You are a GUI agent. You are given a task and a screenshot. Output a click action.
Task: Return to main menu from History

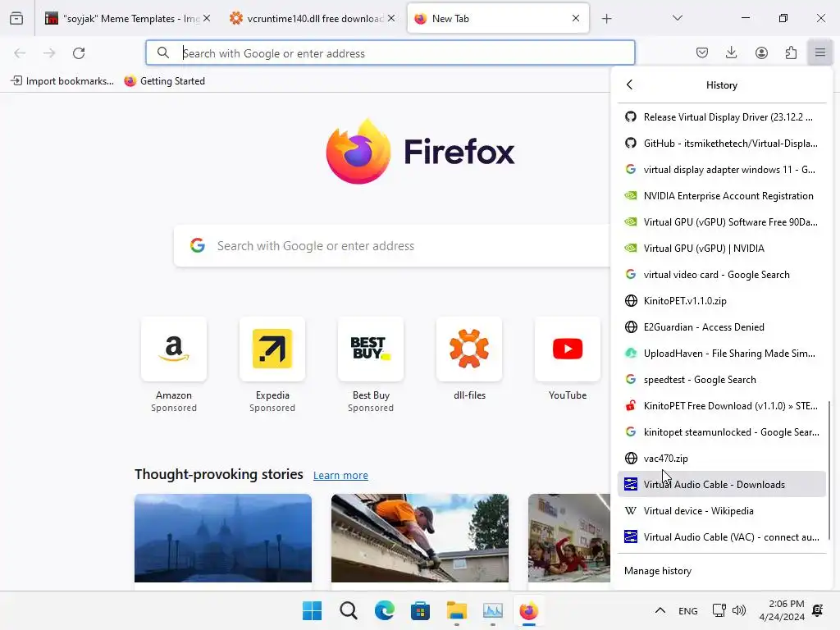coord(629,84)
